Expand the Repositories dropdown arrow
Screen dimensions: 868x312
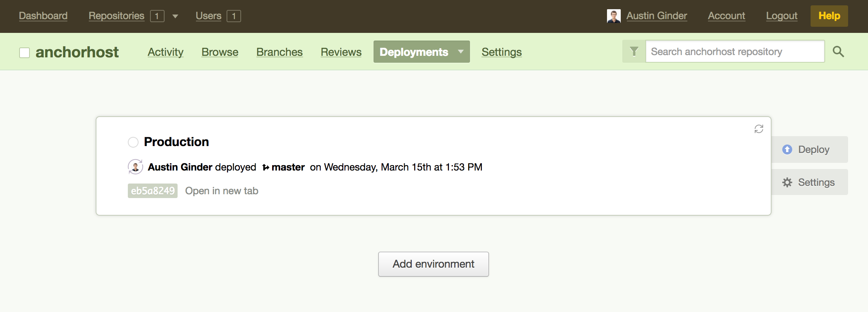point(175,16)
